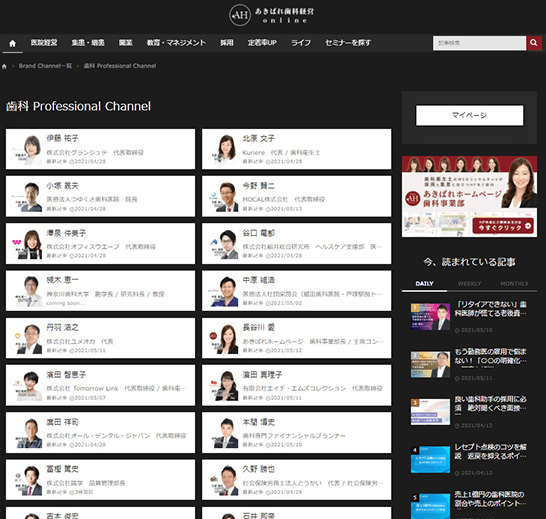Open ranked article 2 thumbnail in sidebar
This screenshot has width=546, height=519.
(430, 364)
